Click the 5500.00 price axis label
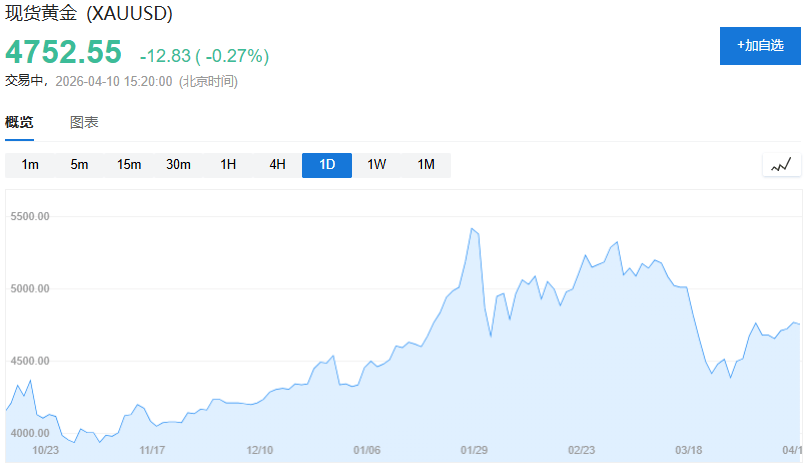Image resolution: width=804 pixels, height=463 pixels. click(30, 217)
